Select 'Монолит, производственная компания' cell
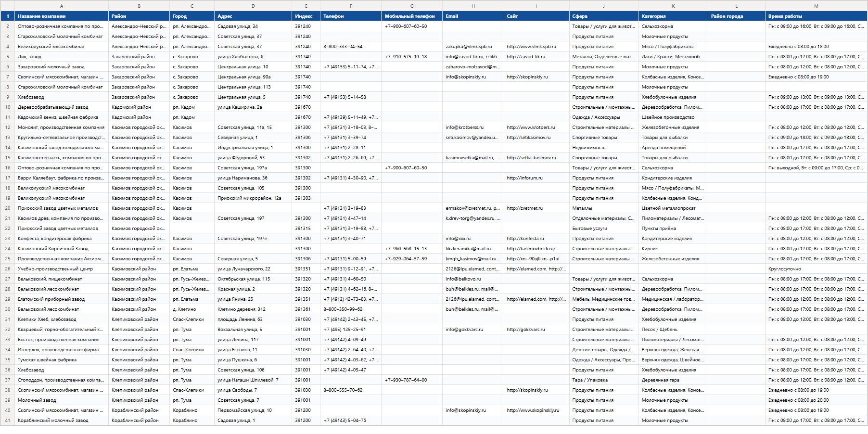This screenshot has width=868, height=434. click(62, 128)
